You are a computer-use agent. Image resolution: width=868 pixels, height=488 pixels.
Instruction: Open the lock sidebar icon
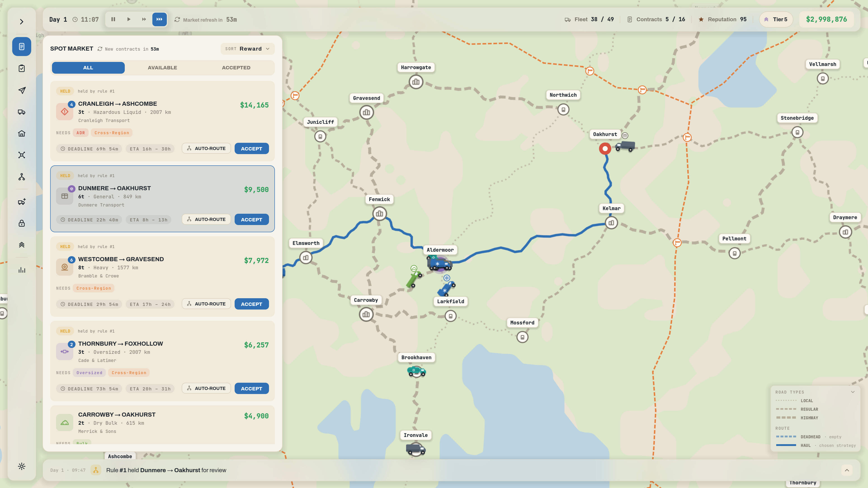[21, 223]
